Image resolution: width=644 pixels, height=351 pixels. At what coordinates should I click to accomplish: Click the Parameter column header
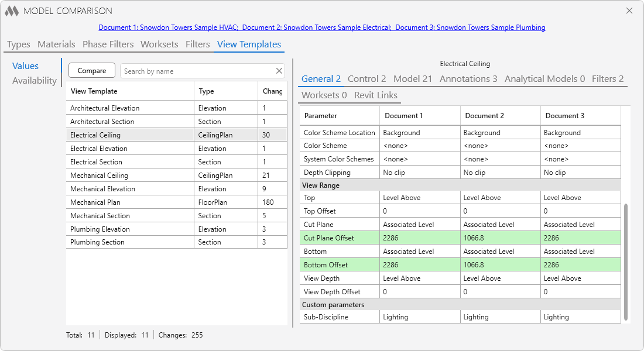click(x=339, y=116)
